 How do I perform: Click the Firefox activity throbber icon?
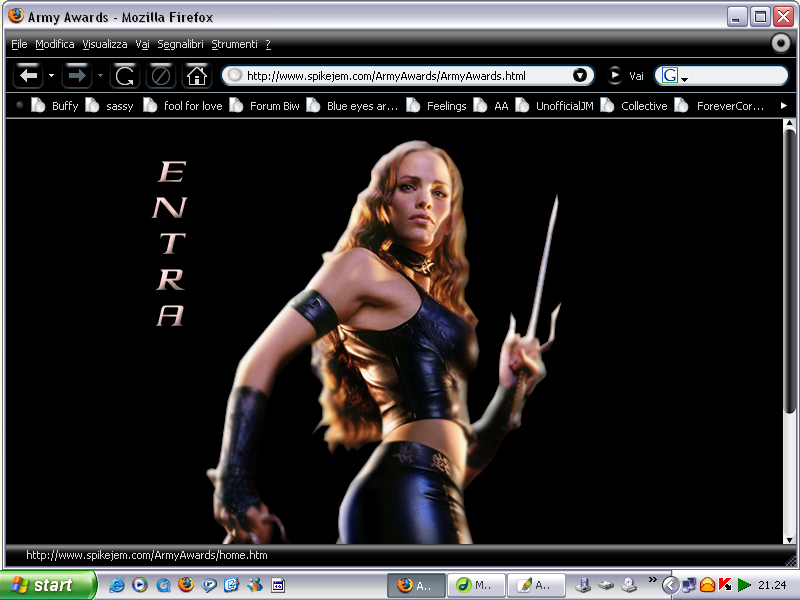click(x=781, y=43)
